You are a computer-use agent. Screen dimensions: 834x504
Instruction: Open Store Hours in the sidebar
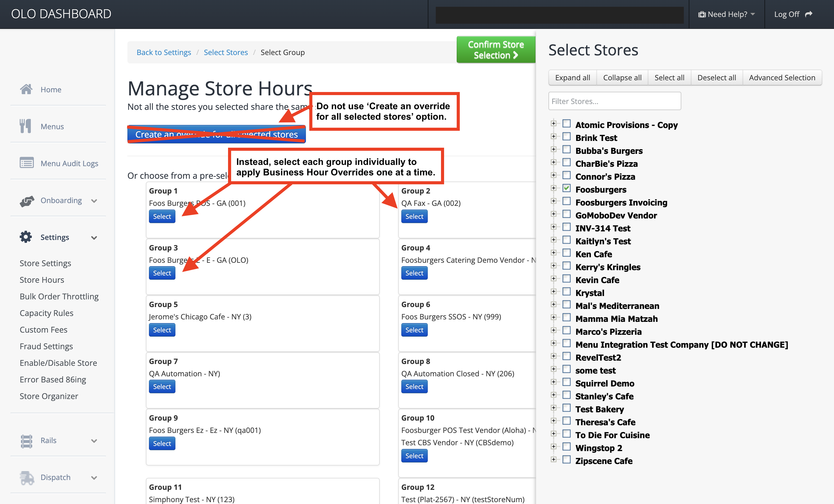[x=42, y=280]
